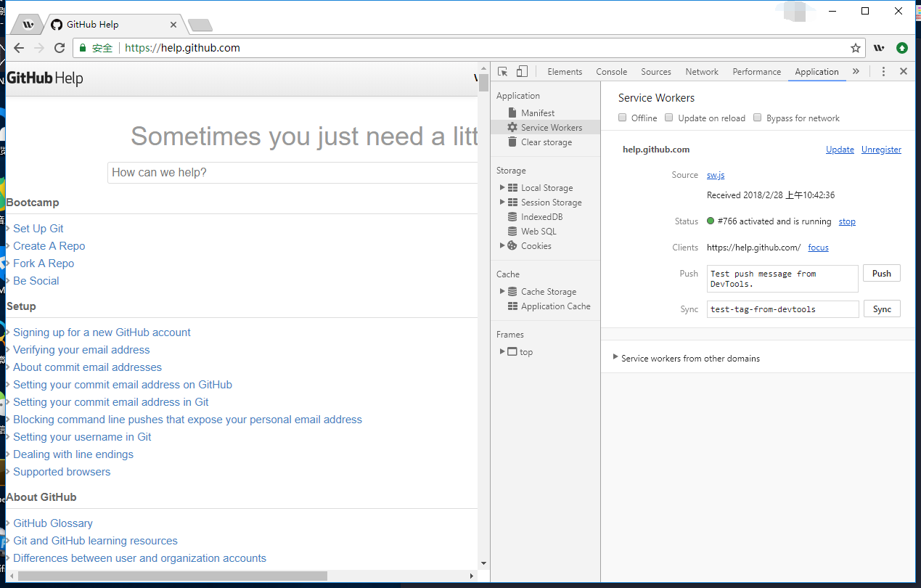This screenshot has height=588, width=921.
Task: Click the Push button
Action: click(x=882, y=274)
